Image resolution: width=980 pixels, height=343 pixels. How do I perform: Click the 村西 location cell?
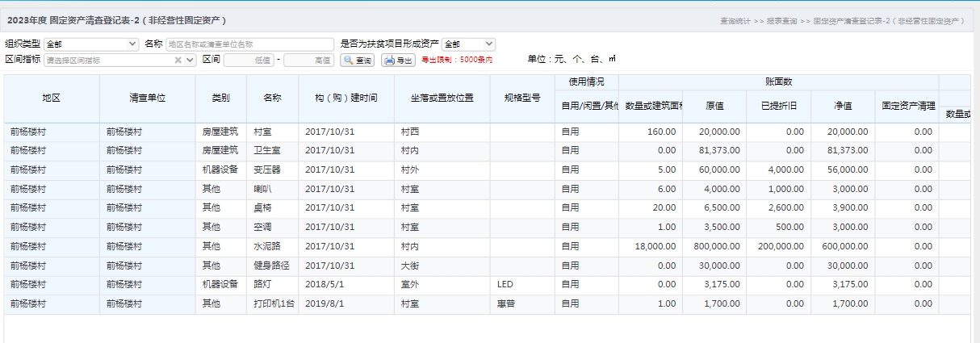[x=442, y=132]
